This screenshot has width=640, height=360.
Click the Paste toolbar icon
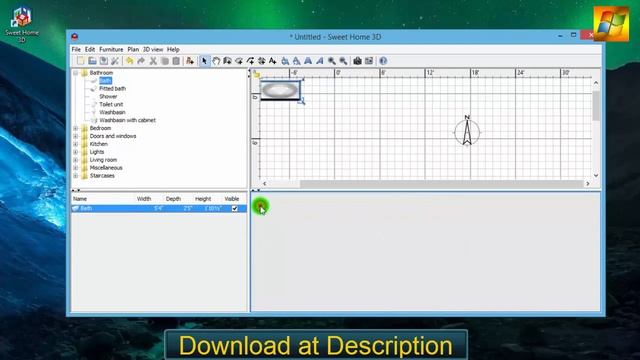pyautogui.click(x=176, y=61)
